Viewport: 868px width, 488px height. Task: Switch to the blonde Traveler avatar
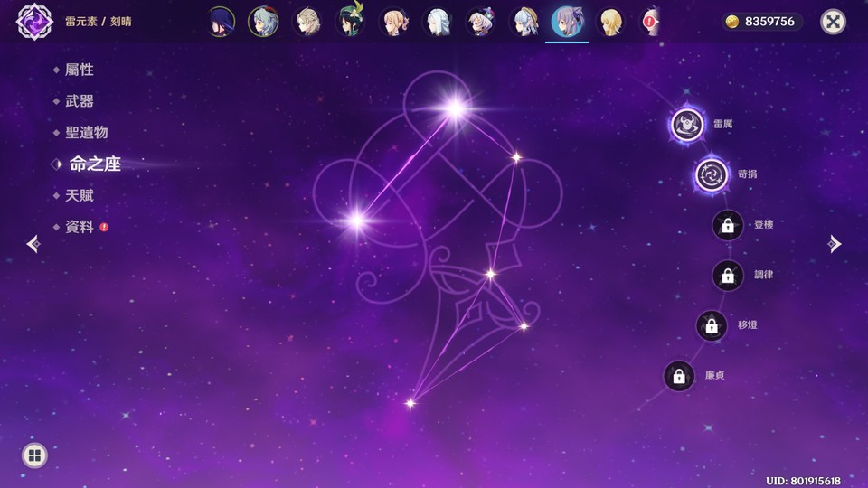[610, 22]
